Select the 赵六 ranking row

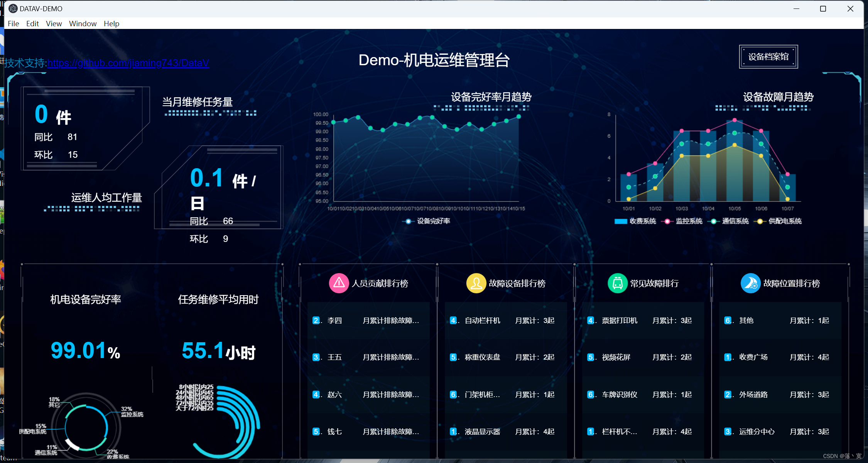368,395
